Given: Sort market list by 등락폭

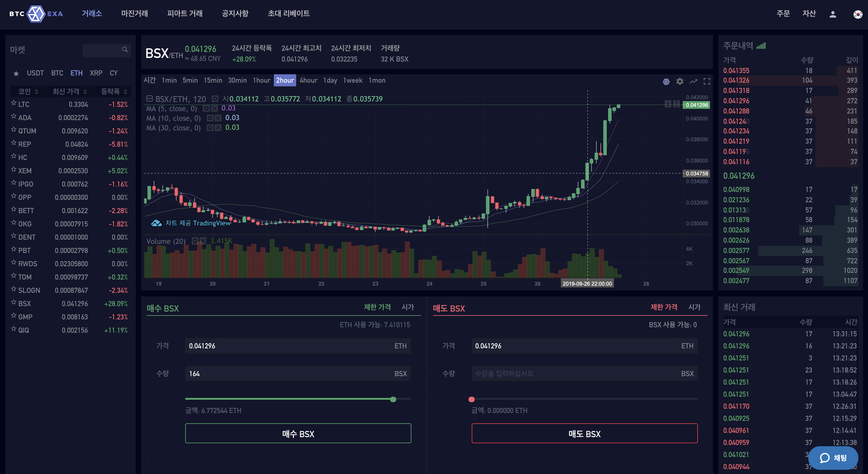Looking at the screenshot, I should pyautogui.click(x=114, y=91).
